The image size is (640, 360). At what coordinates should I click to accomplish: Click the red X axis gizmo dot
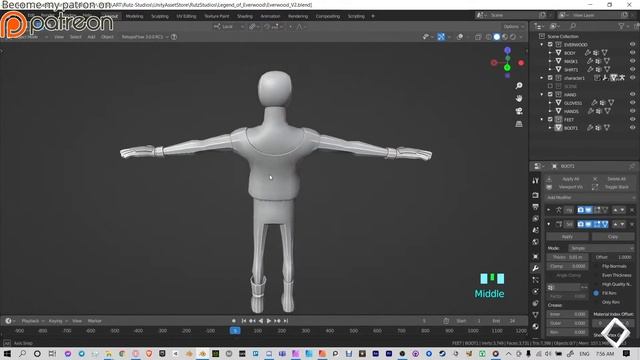[521, 63]
